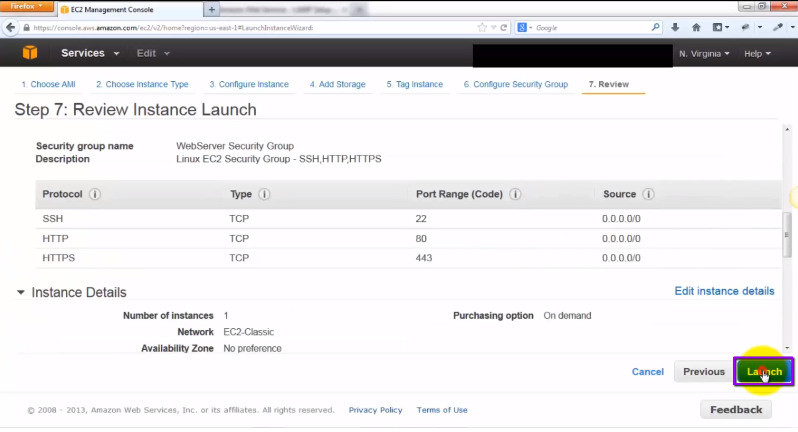Click the Cancel link
Viewport: 798px width, 432px height.
pyautogui.click(x=647, y=371)
